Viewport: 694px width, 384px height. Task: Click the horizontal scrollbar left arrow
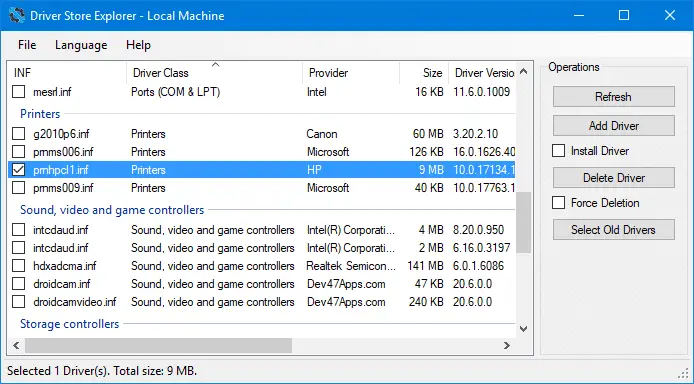tap(16, 346)
